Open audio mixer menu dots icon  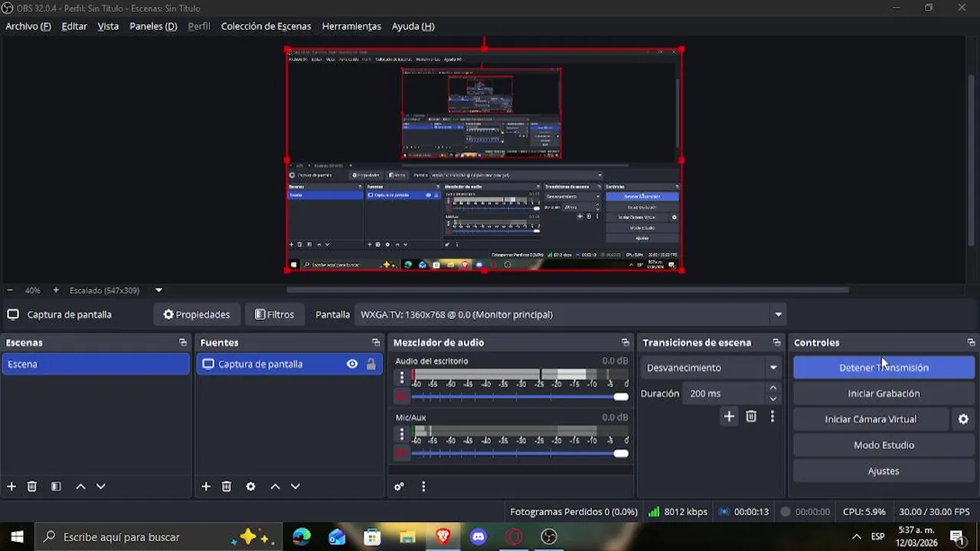[x=423, y=487]
